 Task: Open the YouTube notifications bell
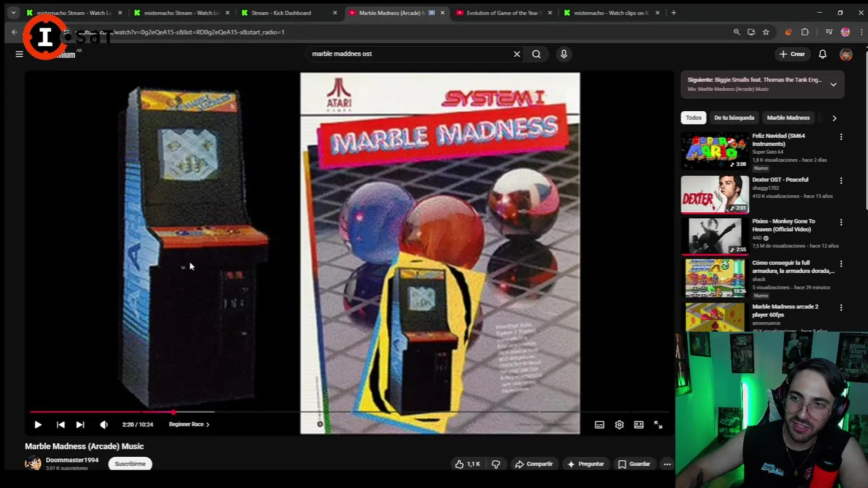click(823, 54)
